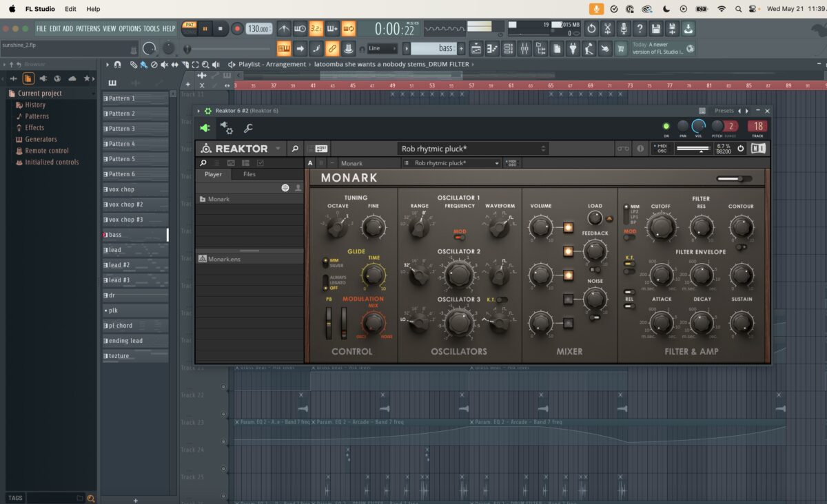Click the Reaktor side pane globe icon
This screenshot has width=827, height=504.
click(285, 188)
